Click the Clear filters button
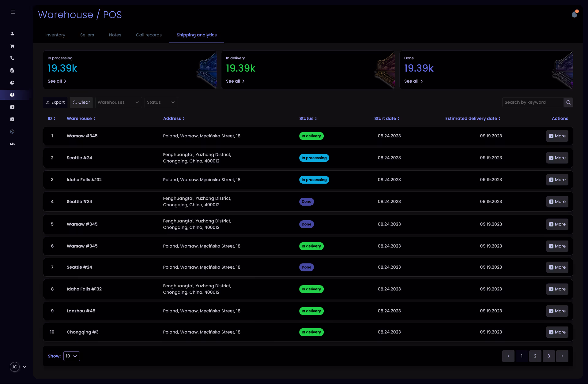The image size is (588, 384). 81,102
